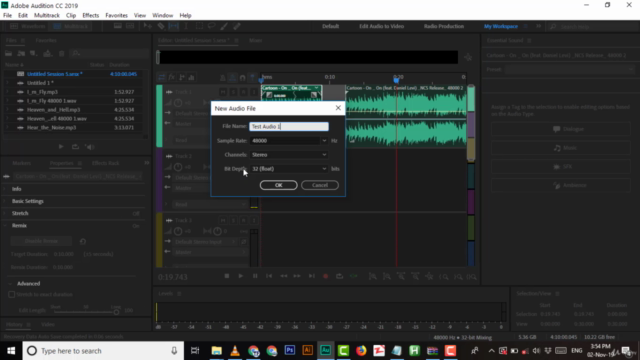
Task: Switch to the Effects Rack tab
Action: 105,163
